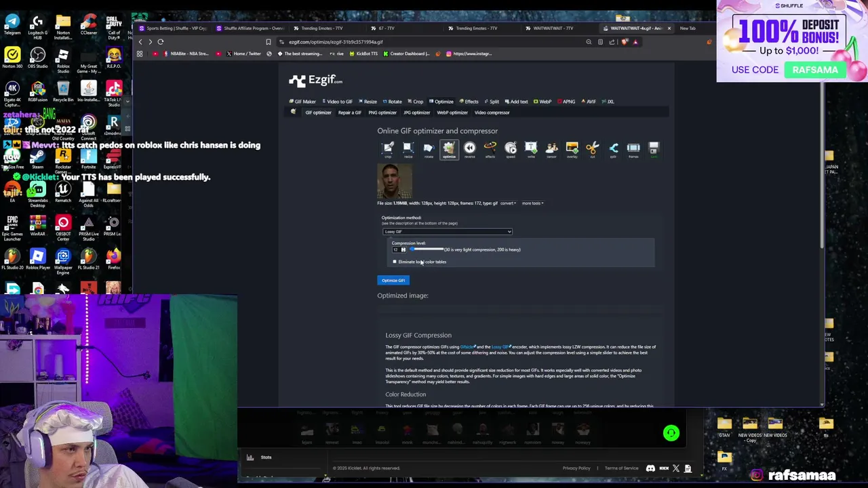Switch to the PNG optimizer tab
The image size is (868, 488).
click(x=382, y=113)
